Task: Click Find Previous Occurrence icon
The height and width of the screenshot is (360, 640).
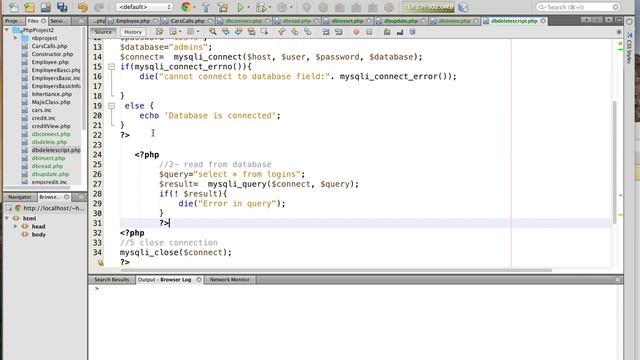Action: coord(226,32)
